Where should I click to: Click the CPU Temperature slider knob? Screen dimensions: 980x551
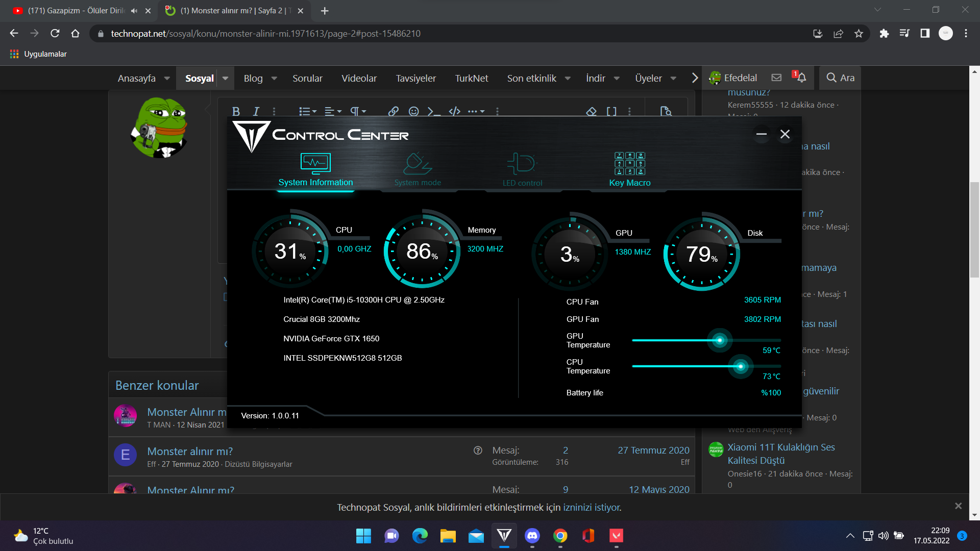click(x=740, y=366)
